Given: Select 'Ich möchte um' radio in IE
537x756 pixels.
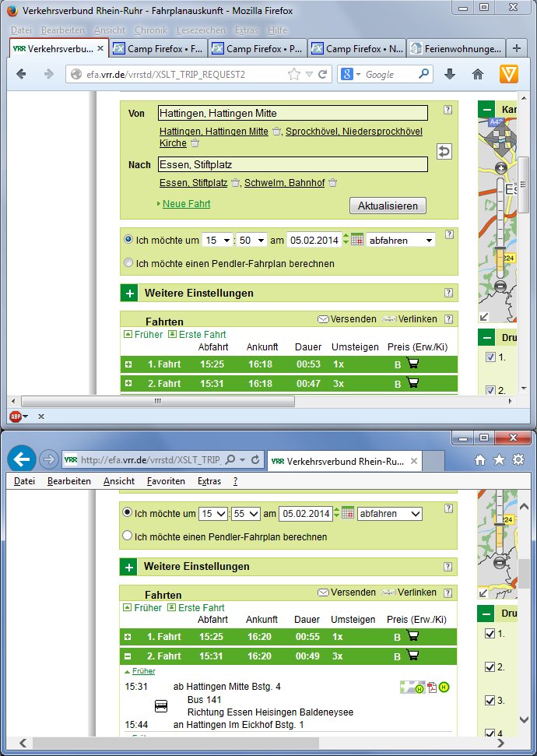Looking at the screenshot, I should [128, 512].
